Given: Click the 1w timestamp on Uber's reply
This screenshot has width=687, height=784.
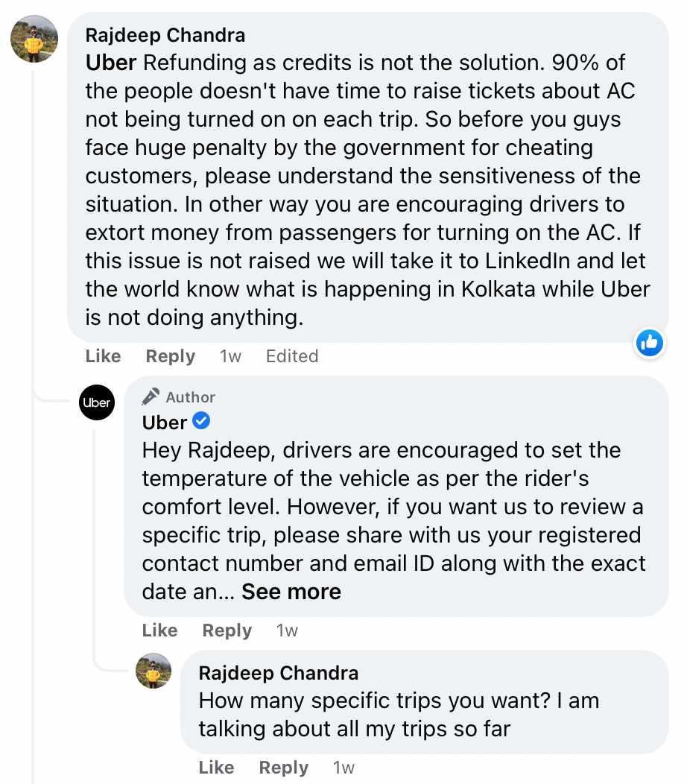Looking at the screenshot, I should click(287, 630).
